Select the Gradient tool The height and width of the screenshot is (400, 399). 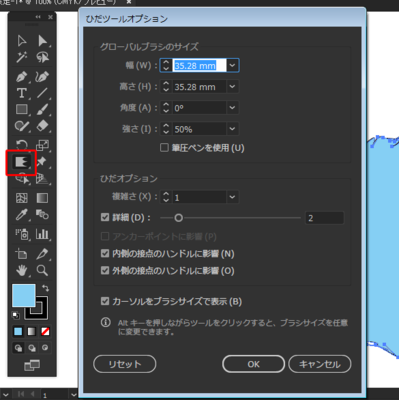click(42, 198)
